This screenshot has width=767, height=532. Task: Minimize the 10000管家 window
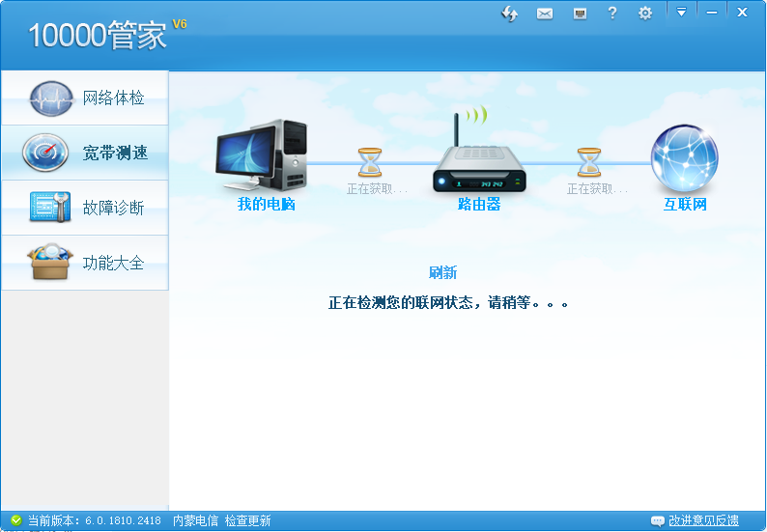click(712, 13)
